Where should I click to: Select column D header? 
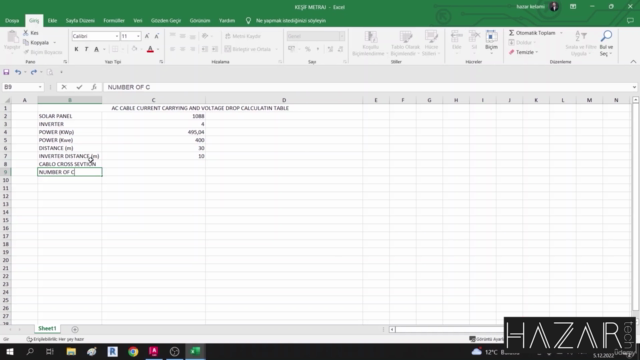click(284, 100)
